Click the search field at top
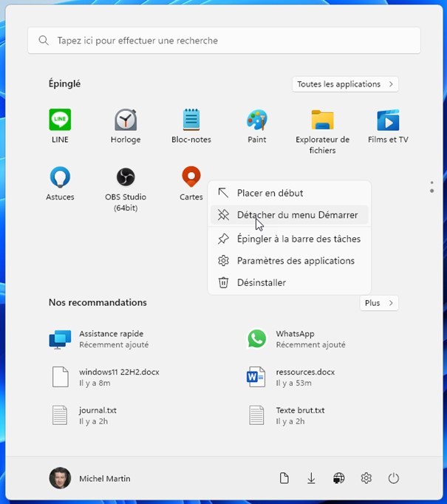447x504 pixels. [224, 41]
